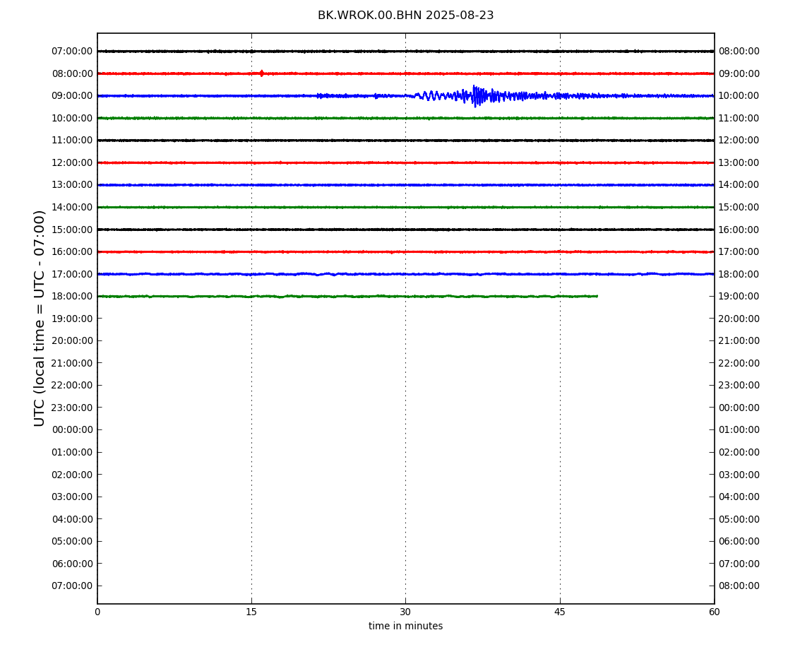
Task: Click the x-axis tick label 60
Action: click(x=714, y=612)
